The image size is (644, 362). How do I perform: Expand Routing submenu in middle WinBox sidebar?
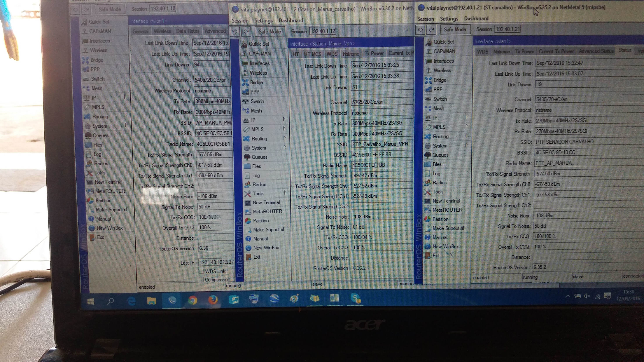285,138
